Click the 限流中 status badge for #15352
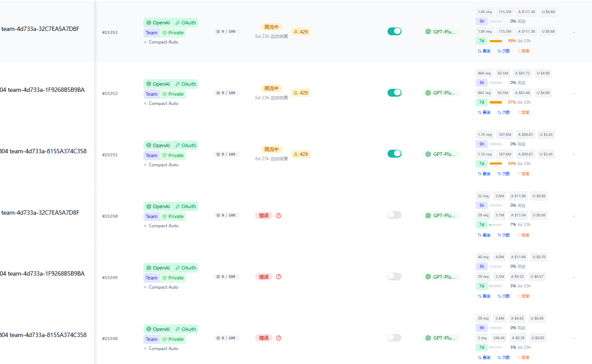Screen dimensions: 592x364 [x=272, y=88]
